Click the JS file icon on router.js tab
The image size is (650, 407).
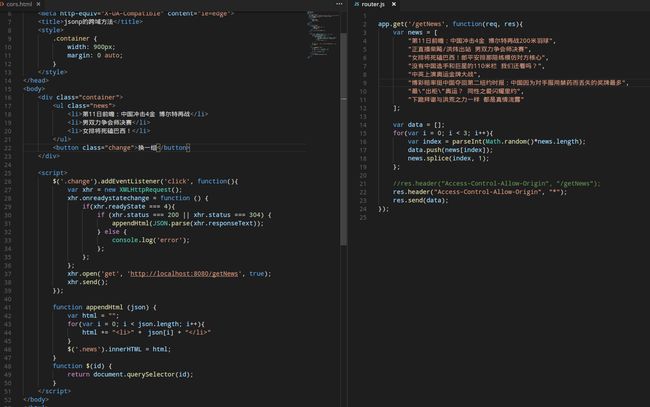pos(357,4)
